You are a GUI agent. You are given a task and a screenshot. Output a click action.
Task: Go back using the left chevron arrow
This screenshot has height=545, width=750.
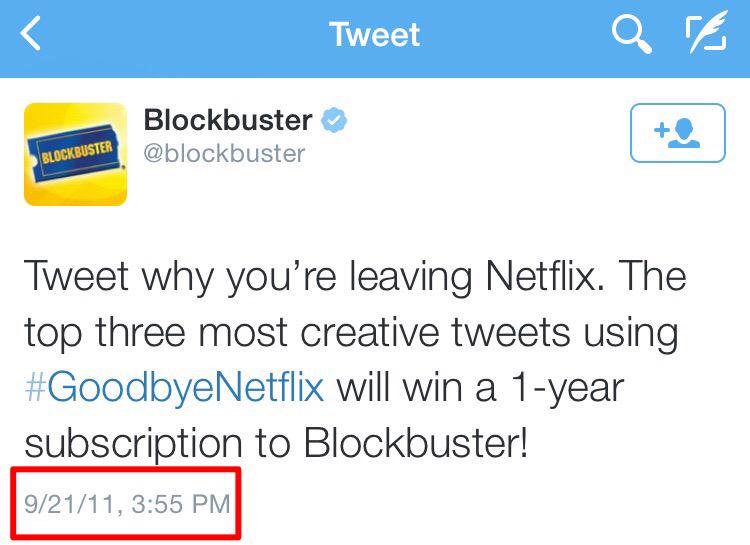(31, 33)
